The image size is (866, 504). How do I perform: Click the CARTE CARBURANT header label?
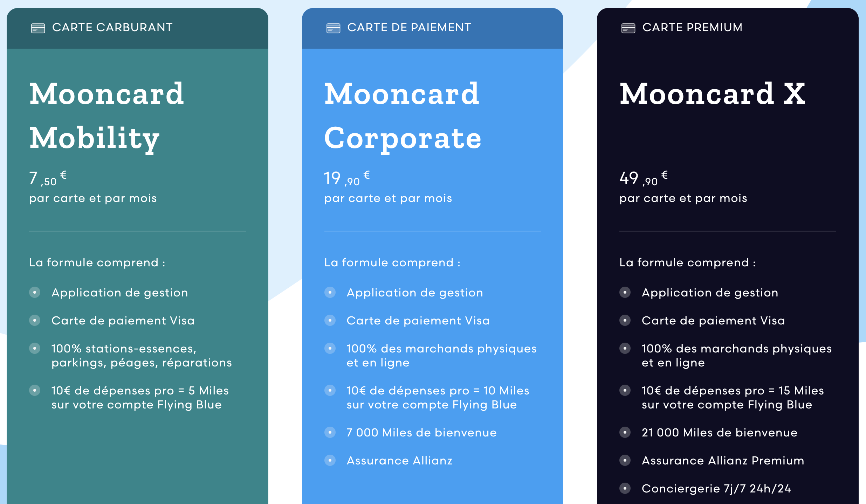(x=112, y=27)
